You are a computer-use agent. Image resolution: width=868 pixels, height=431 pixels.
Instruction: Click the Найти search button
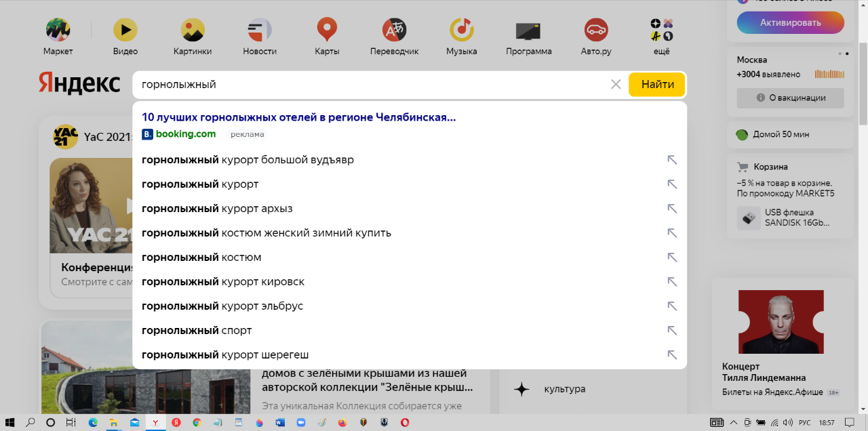click(657, 85)
